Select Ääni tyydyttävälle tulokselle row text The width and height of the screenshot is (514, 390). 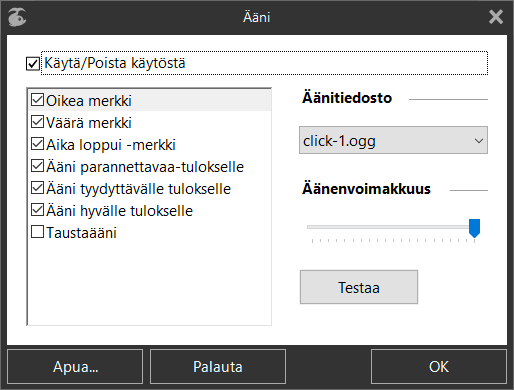(139, 189)
